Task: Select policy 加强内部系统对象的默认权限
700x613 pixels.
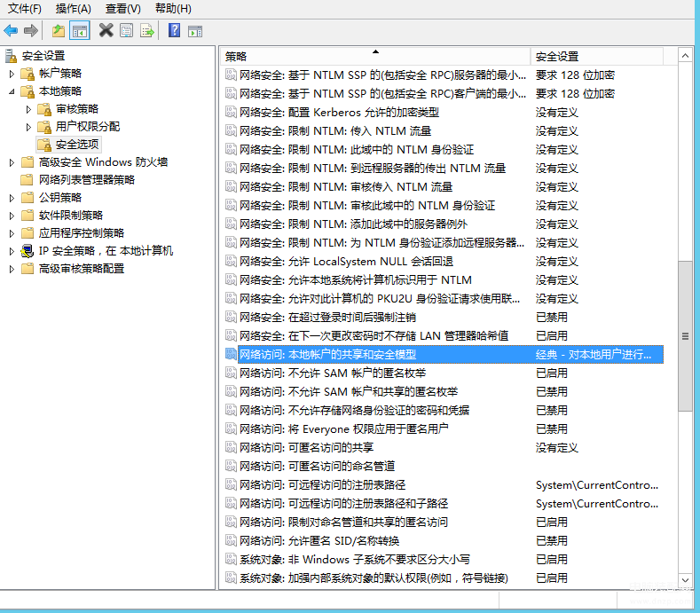Action: (374, 578)
